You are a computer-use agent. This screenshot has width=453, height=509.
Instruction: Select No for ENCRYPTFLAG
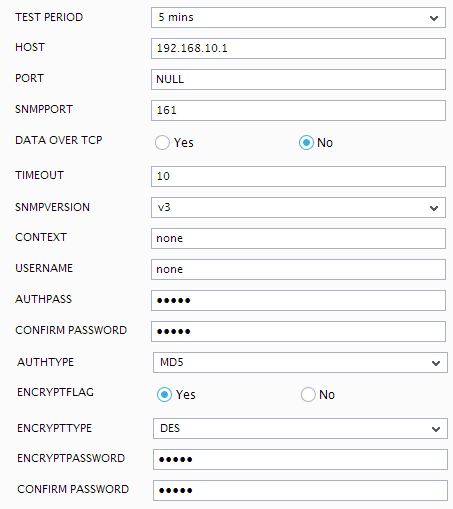pyautogui.click(x=308, y=395)
